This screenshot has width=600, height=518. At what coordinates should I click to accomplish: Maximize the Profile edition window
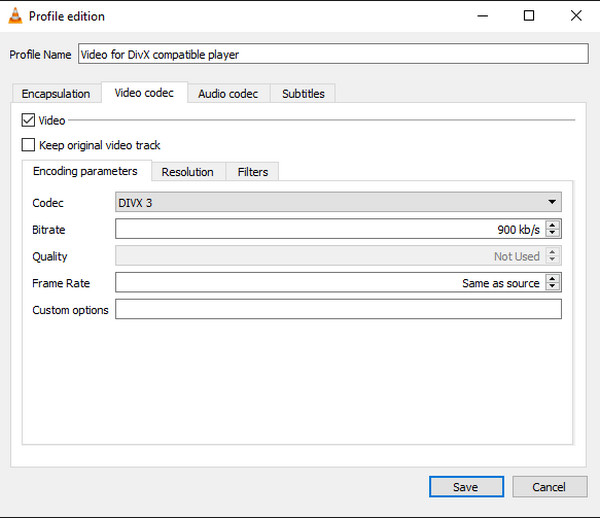pyautogui.click(x=529, y=16)
